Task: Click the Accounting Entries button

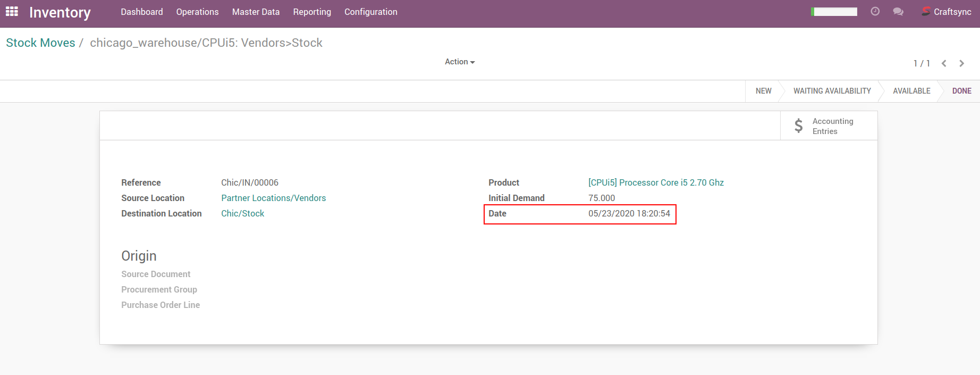Action: click(x=832, y=126)
